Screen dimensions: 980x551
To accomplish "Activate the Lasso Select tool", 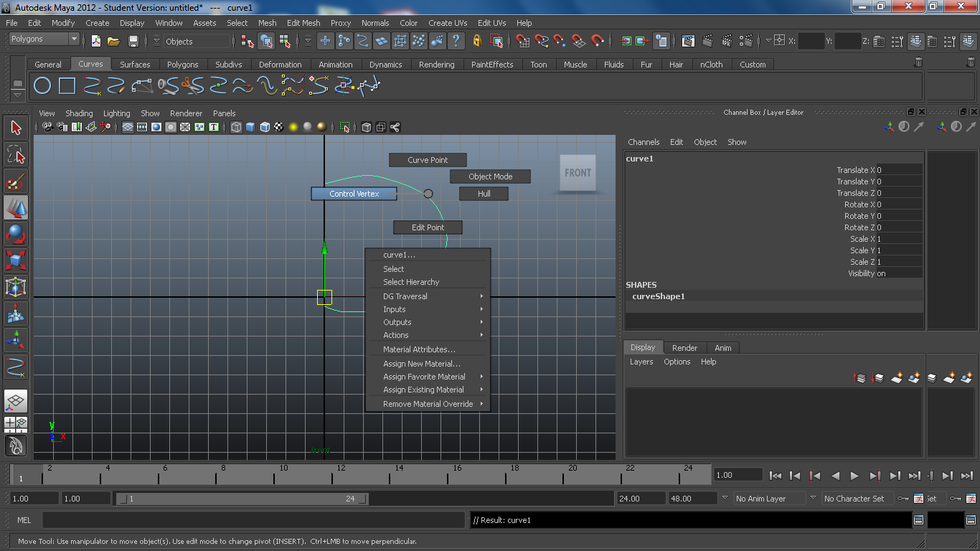I will 16,155.
